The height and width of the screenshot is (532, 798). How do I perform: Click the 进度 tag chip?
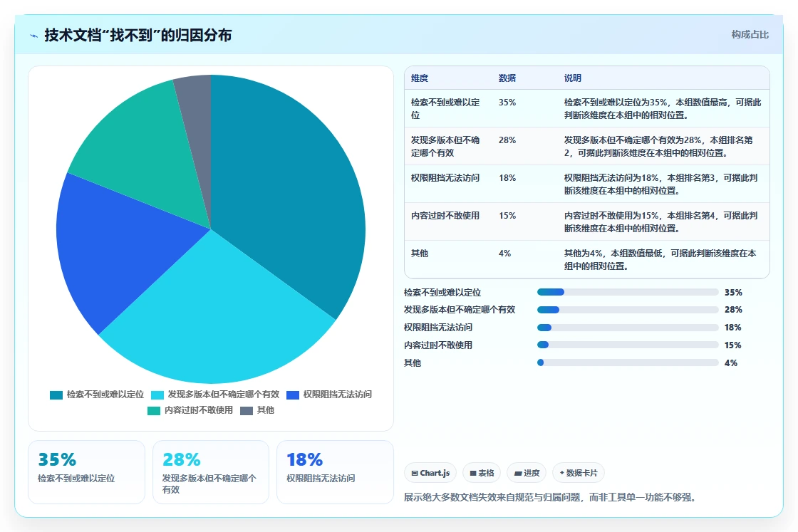click(x=527, y=473)
